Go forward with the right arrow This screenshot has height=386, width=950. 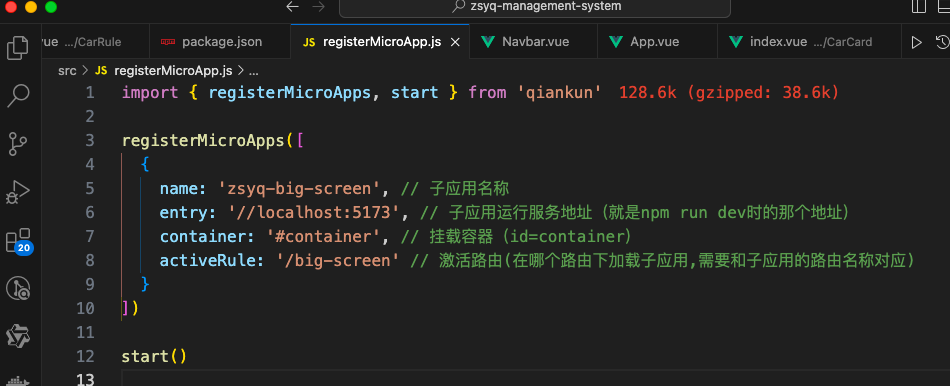(x=318, y=7)
